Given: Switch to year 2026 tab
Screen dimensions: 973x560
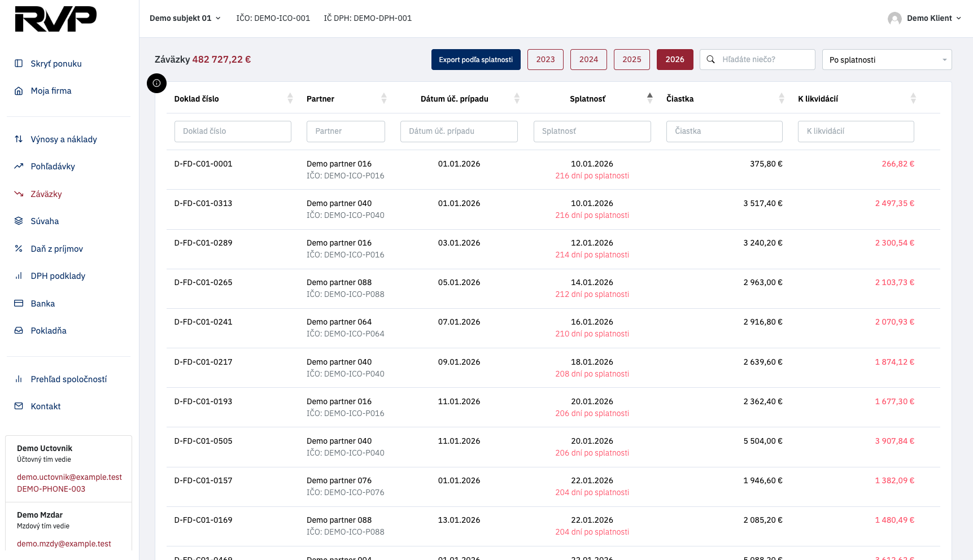Looking at the screenshot, I should click(x=675, y=59).
